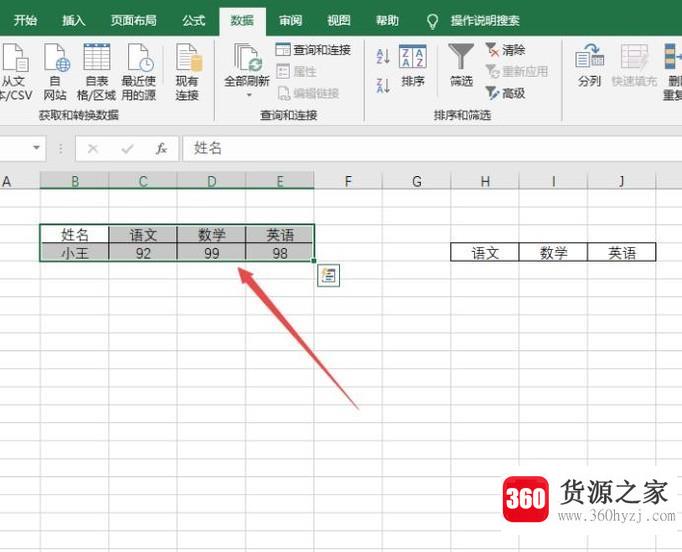Click cell with value 92
The image size is (682, 552).
click(143, 252)
